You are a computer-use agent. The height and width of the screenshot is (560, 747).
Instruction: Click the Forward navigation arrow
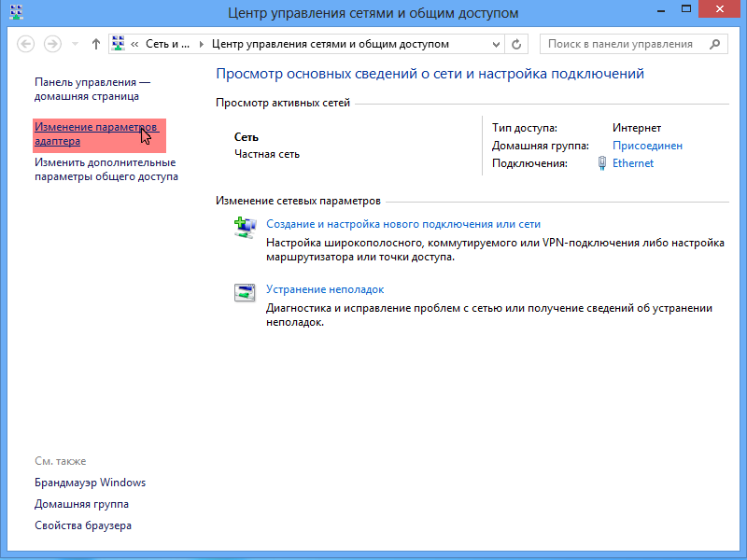pos(53,44)
